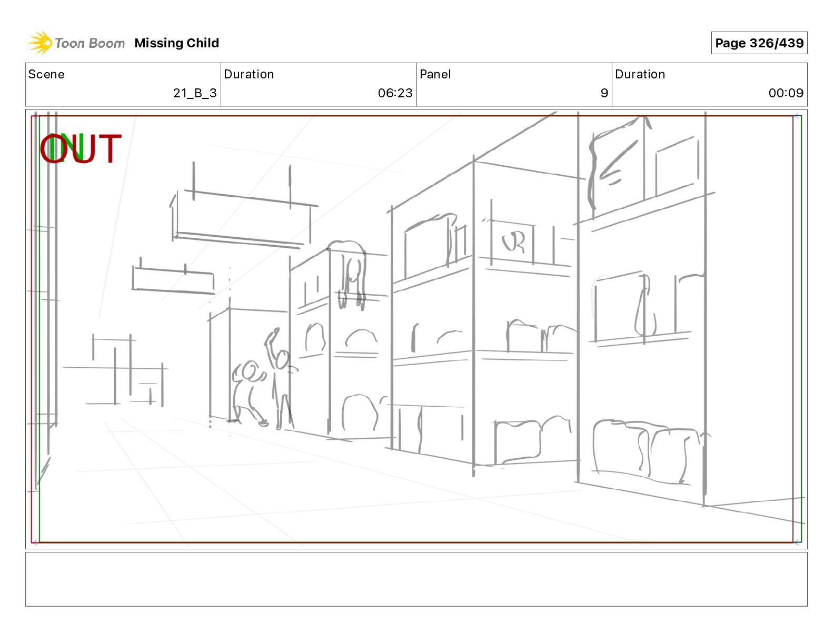Click the crouching figure in the sketch
This screenshot has height=644, width=834.
[x=247, y=392]
